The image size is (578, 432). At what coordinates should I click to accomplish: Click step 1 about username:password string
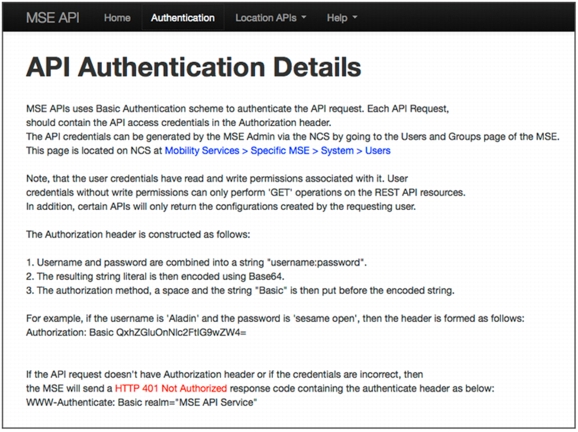pos(196,262)
